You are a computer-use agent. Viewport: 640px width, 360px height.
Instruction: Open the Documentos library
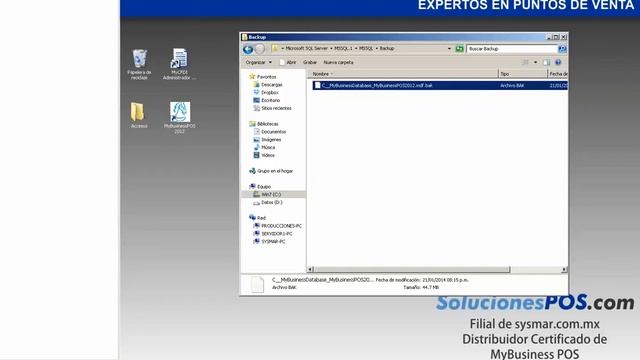[x=273, y=132]
